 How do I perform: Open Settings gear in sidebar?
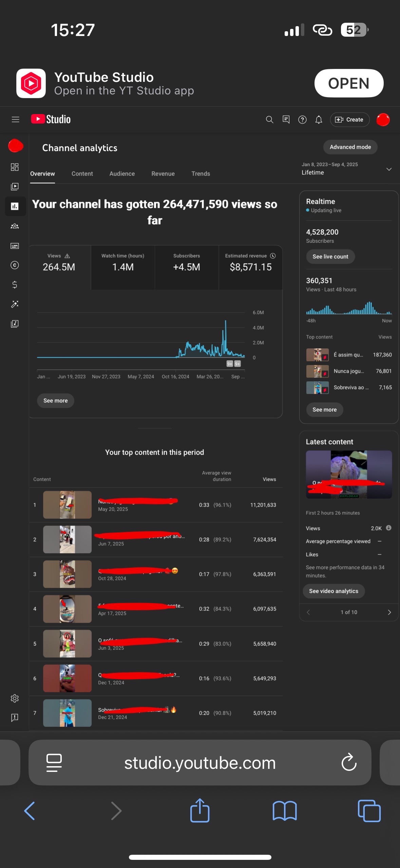[x=15, y=698]
